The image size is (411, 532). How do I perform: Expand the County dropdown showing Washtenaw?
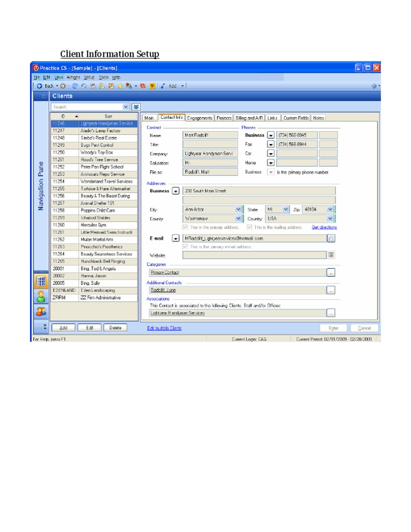[x=238, y=219]
